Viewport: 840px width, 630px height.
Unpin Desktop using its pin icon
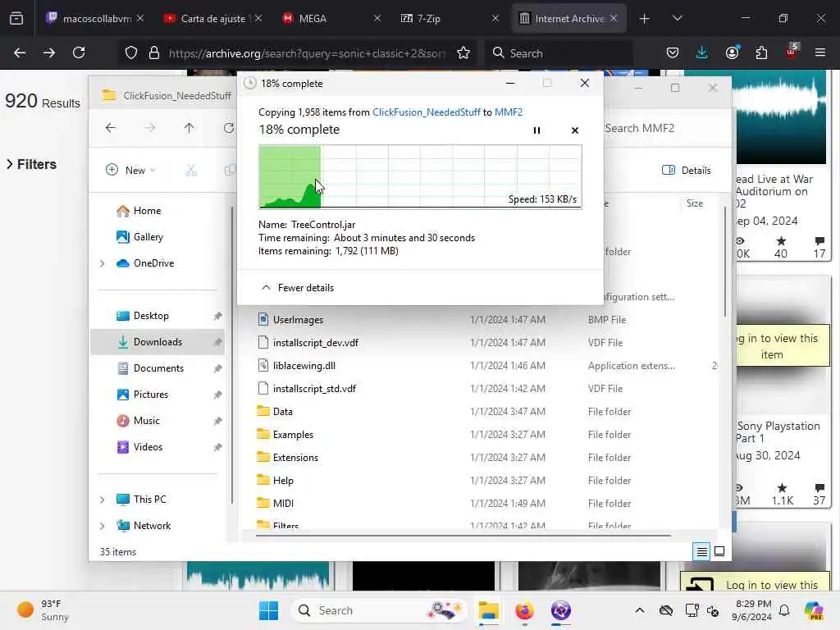point(217,316)
